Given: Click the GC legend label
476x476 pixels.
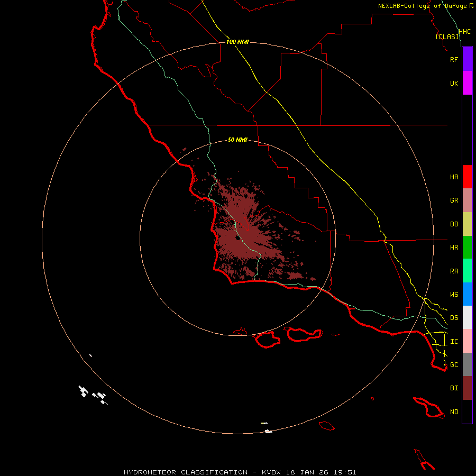Looking at the screenshot, I should pyautogui.click(x=454, y=365).
